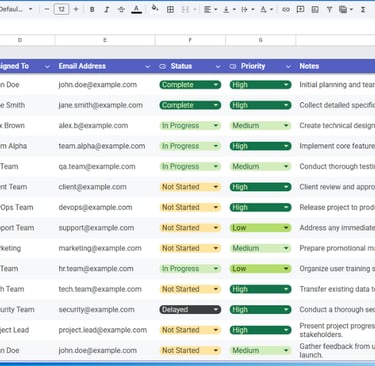Open Medium priority chip for qa.team@example.com

point(260,166)
